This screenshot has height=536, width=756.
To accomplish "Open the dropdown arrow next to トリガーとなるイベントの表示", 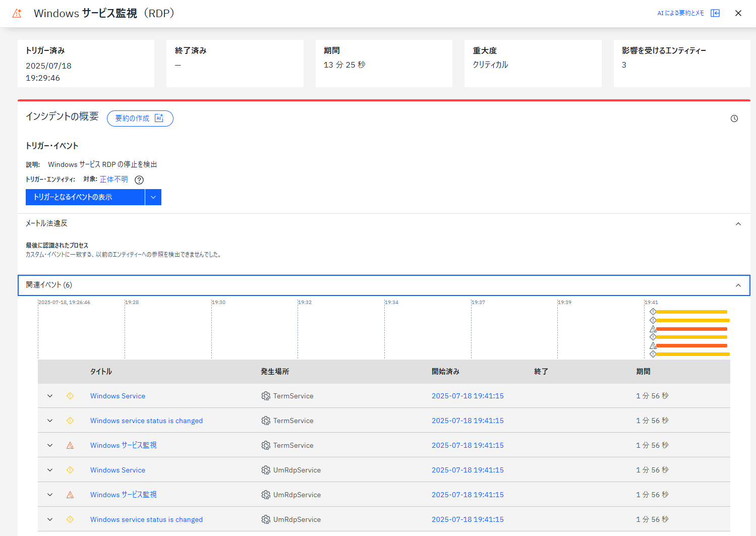I will pos(153,197).
